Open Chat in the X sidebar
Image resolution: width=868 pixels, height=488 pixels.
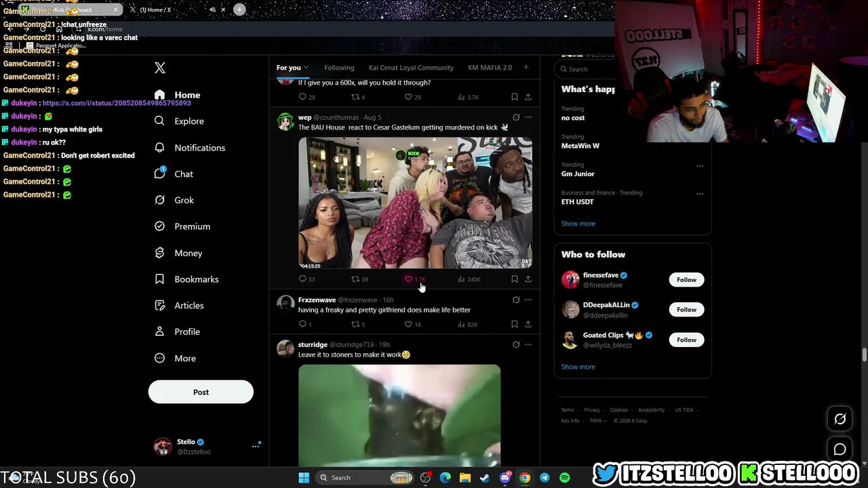pos(174,174)
